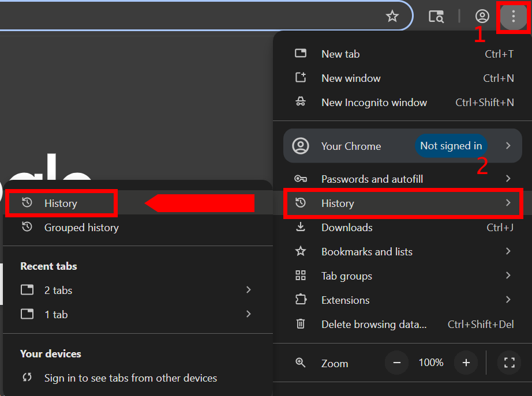
Task: Select the Extensions puzzle icon
Action: (301, 300)
